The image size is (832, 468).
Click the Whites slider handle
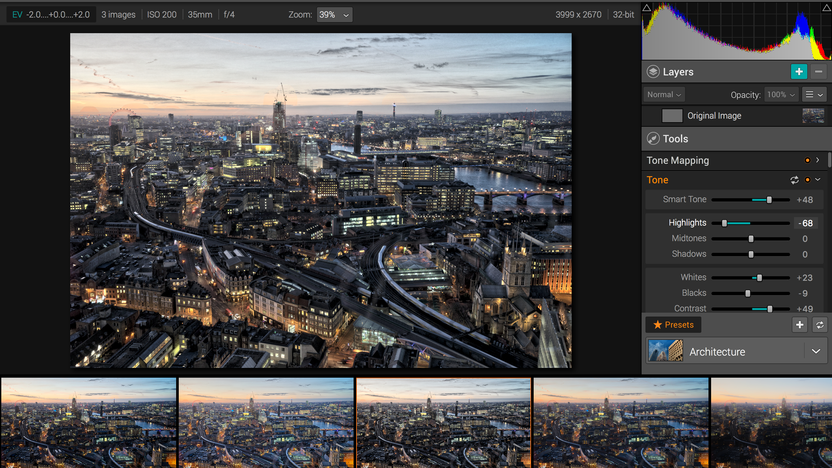(759, 278)
